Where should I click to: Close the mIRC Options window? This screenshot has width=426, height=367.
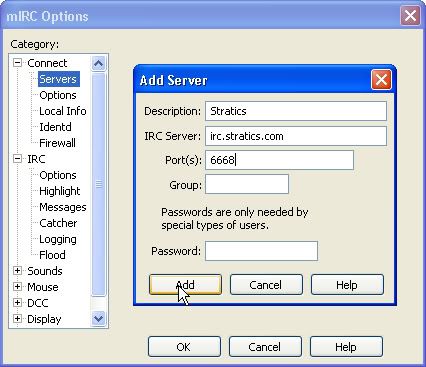click(x=410, y=16)
